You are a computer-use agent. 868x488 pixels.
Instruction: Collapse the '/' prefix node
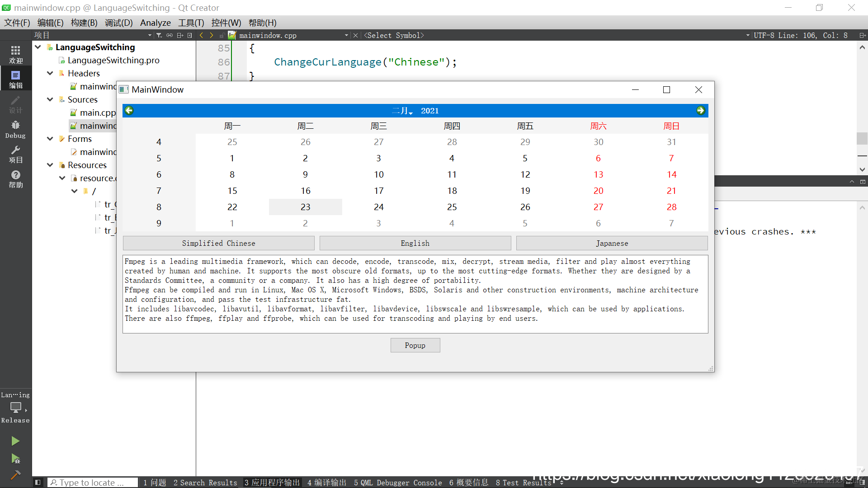(75, 191)
